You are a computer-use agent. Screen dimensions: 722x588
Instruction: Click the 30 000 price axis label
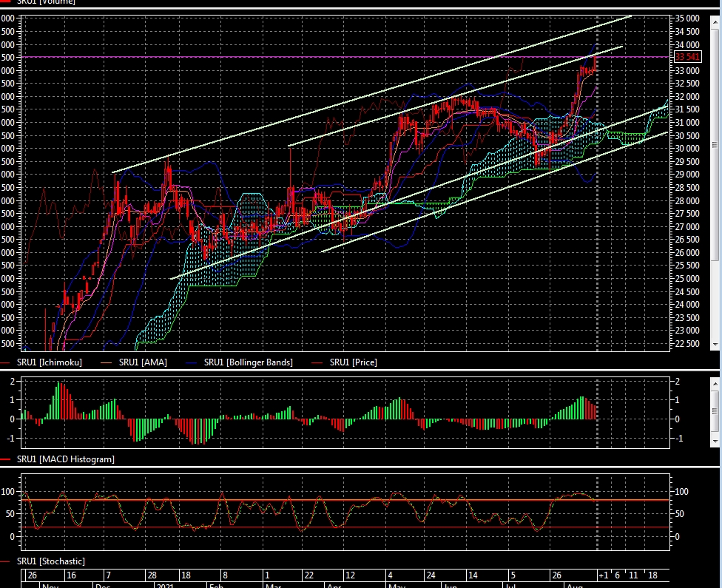(687, 149)
